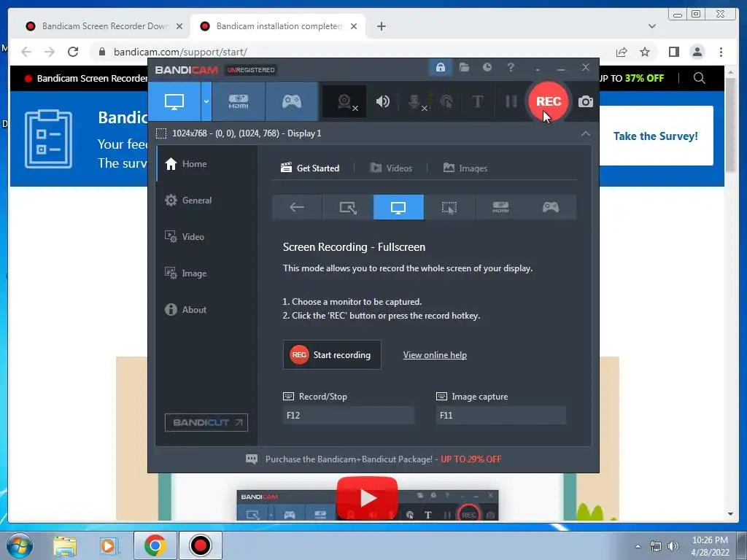Image resolution: width=747 pixels, height=560 pixels.
Task: Select Game Recording mode in top bar
Action: [292, 101]
